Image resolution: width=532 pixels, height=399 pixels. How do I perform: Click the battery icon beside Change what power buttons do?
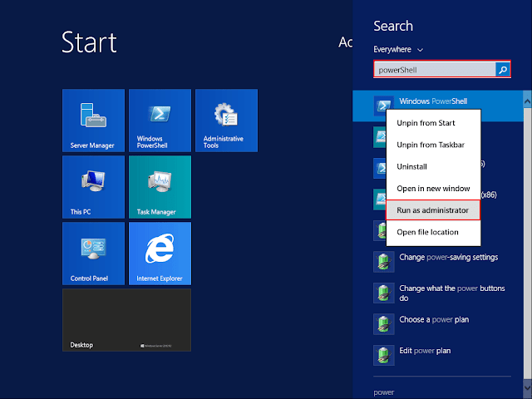[x=384, y=293]
